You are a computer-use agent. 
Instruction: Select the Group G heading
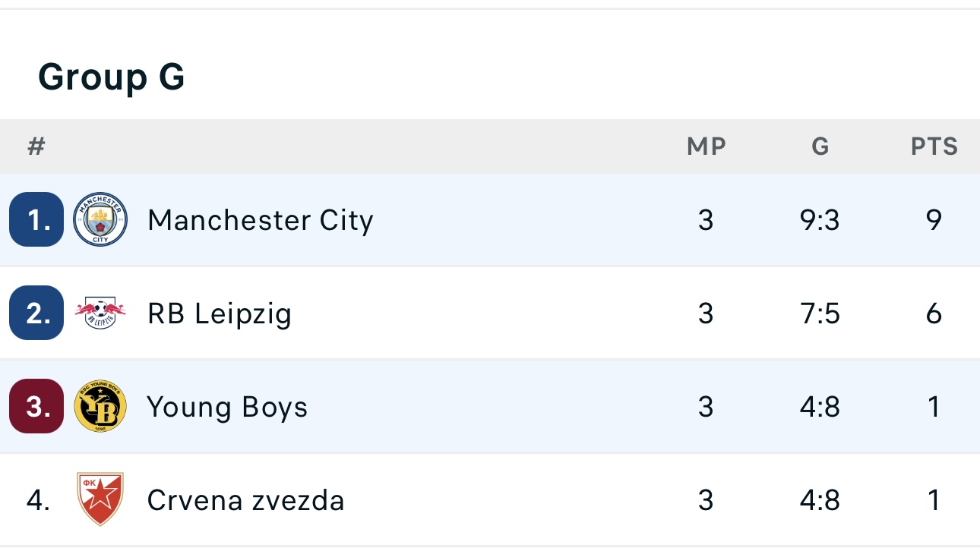coord(112,77)
